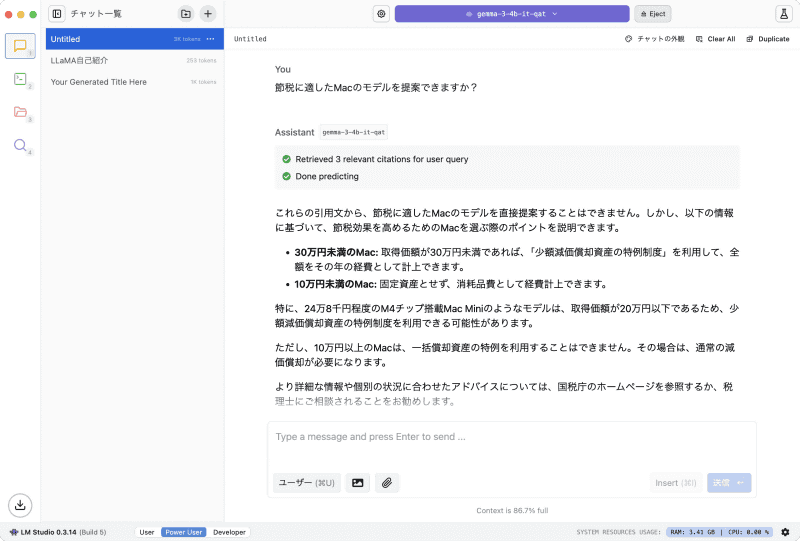Click the gemma-3-4b-it-qat tag beside Assistant
This screenshot has height=541, width=800.
(354, 132)
